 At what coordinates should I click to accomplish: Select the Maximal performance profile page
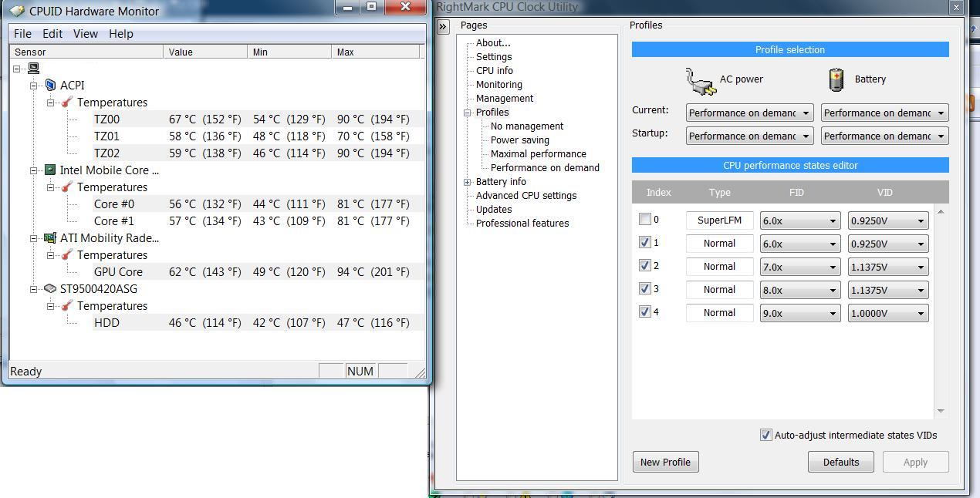coord(539,153)
